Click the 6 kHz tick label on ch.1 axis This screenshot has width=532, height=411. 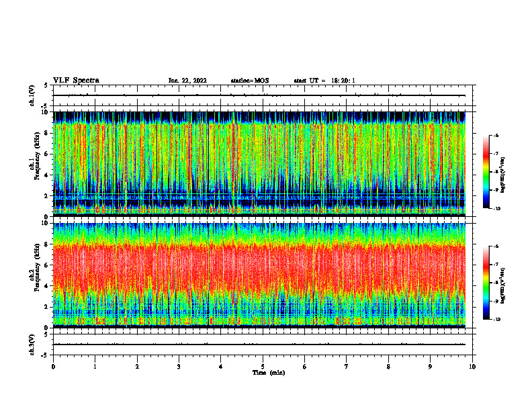[x=47, y=154]
